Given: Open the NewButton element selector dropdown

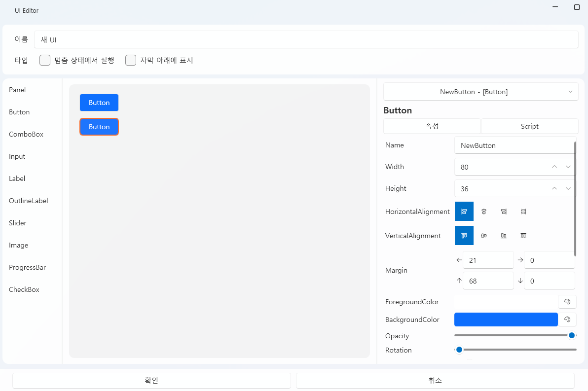Looking at the screenshot, I should [480, 91].
